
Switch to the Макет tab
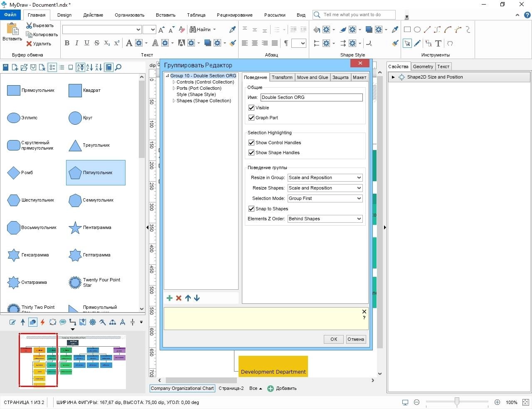[360, 77]
